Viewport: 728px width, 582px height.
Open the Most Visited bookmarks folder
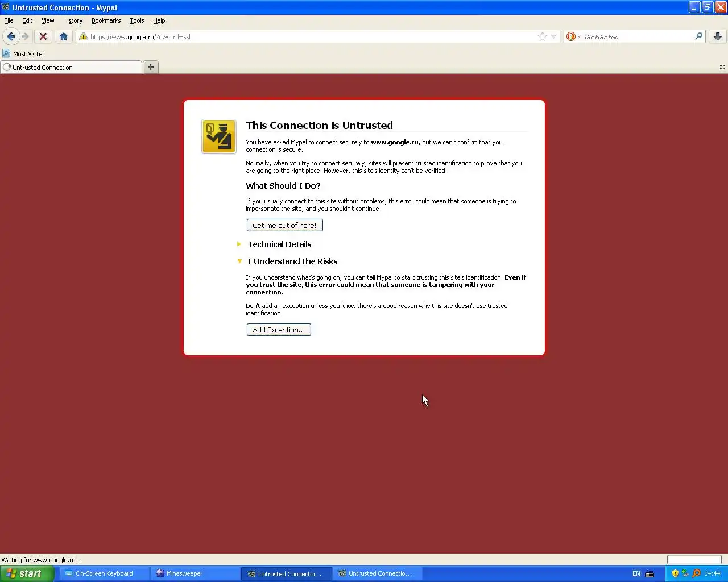pyautogui.click(x=24, y=54)
